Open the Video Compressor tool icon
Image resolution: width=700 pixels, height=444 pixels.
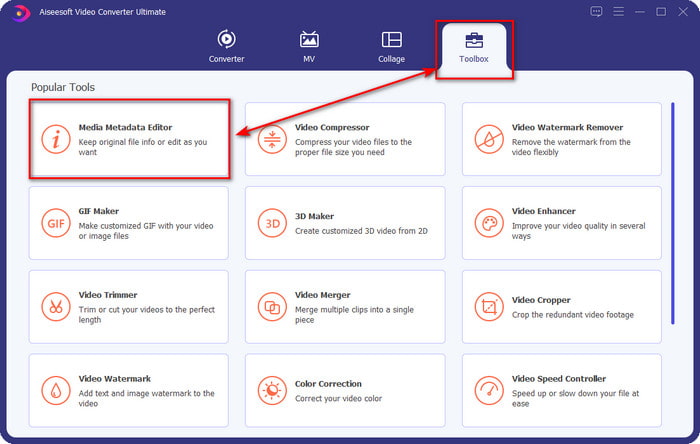(x=271, y=140)
